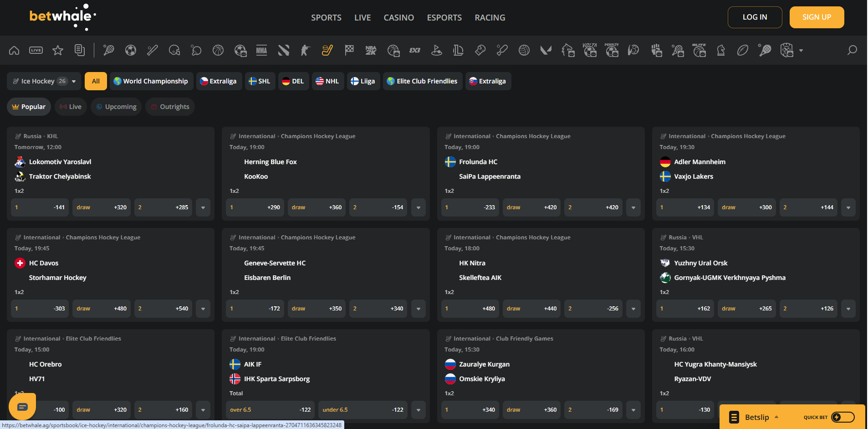Select the 3x3 basketball icon
The height and width of the screenshot is (429, 868).
(415, 50)
